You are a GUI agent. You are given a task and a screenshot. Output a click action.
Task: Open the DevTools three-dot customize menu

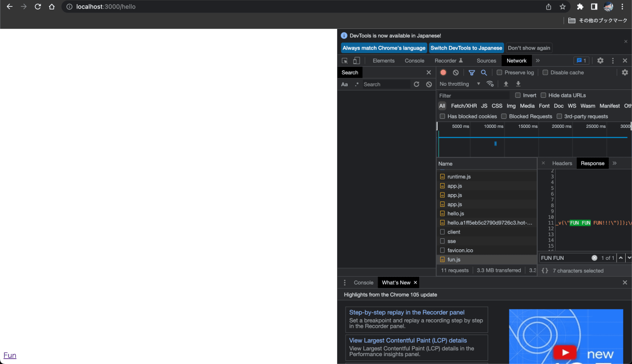613,60
